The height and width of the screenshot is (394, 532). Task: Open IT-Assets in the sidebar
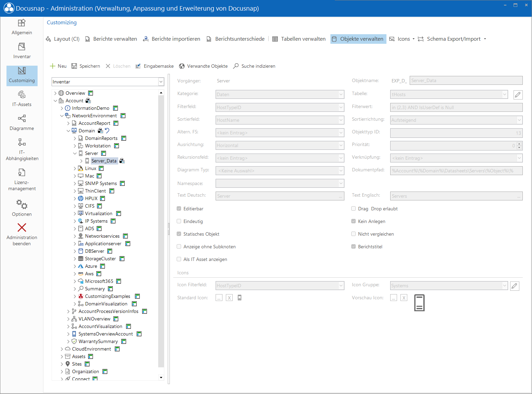22,98
